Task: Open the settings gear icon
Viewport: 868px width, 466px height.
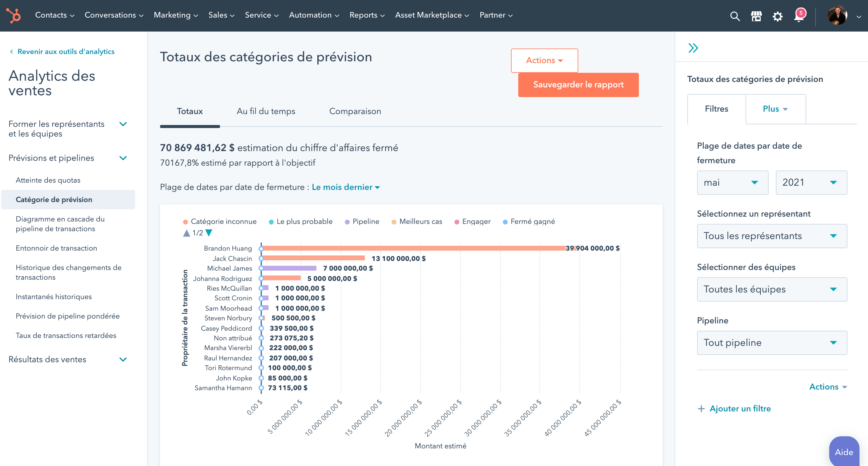Action: pos(777,16)
